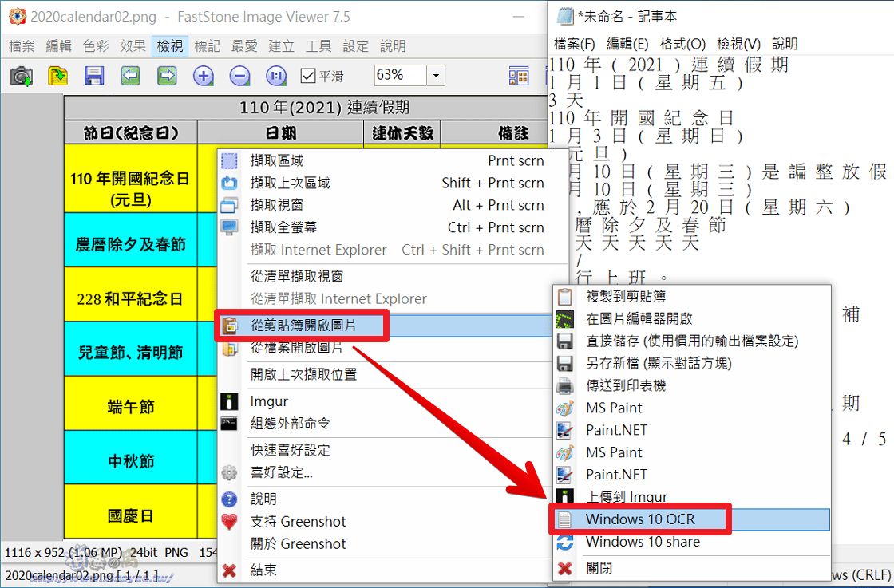Select 在圖片編輯器開啟 in submenu
This screenshot has height=588, width=894.
(x=691, y=318)
